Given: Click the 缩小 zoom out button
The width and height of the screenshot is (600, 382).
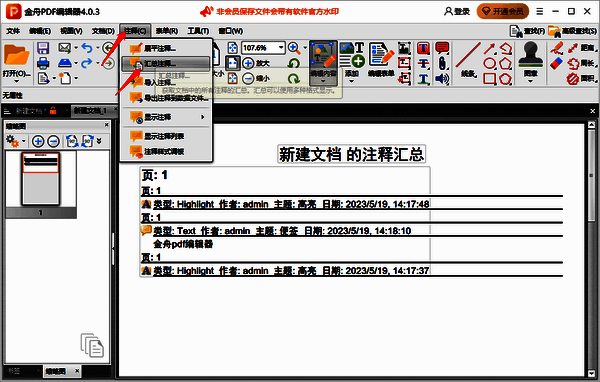Looking at the screenshot, I should (x=256, y=78).
